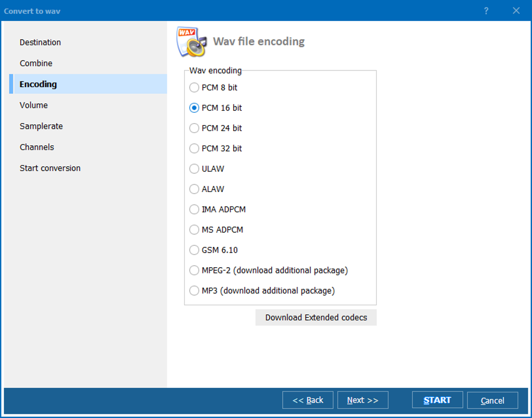This screenshot has width=532, height=418.
Task: Select MPEG-2 encoding option
Action: point(194,270)
